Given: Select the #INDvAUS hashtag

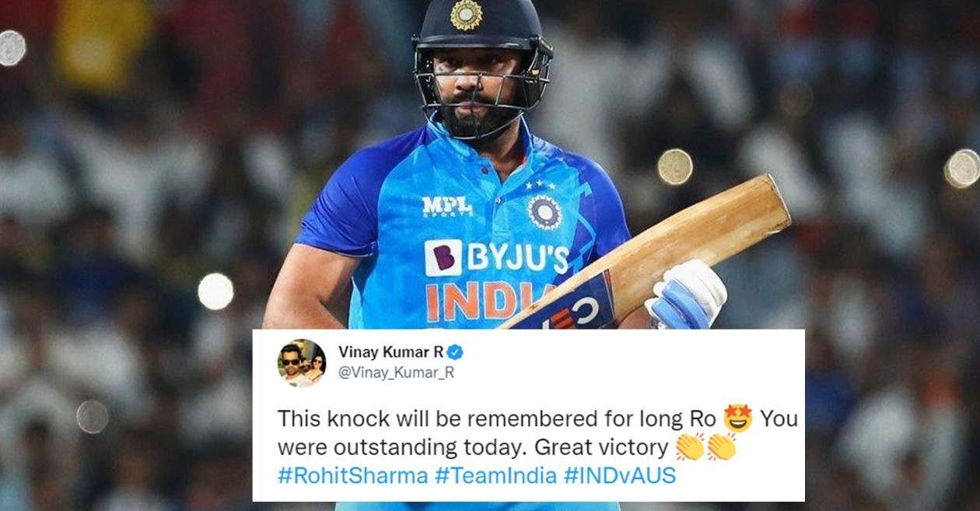Looking at the screenshot, I should [x=620, y=476].
